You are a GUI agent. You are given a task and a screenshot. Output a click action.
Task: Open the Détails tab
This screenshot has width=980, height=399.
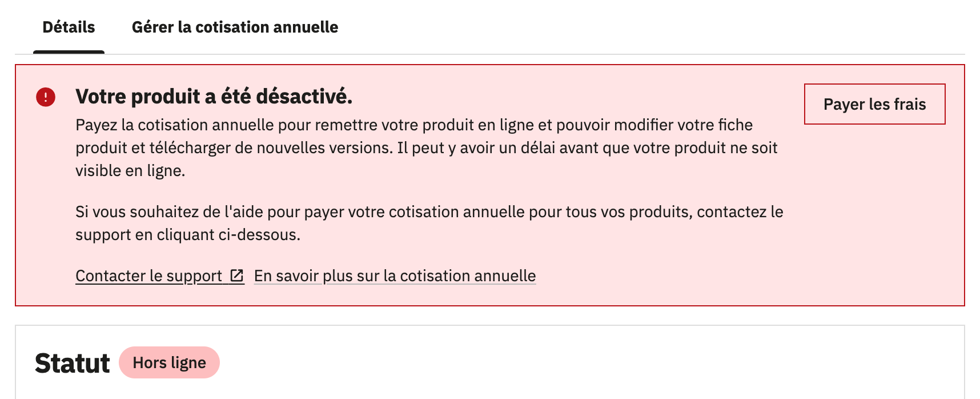pyautogui.click(x=69, y=27)
